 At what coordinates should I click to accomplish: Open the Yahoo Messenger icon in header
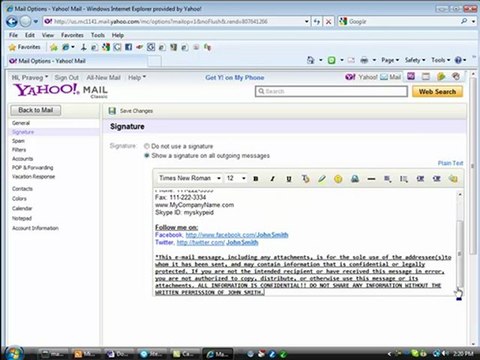tap(411, 77)
